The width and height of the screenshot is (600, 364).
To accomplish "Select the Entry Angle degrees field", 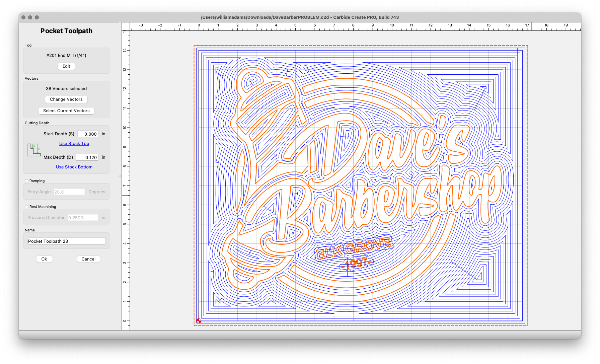I will [69, 192].
